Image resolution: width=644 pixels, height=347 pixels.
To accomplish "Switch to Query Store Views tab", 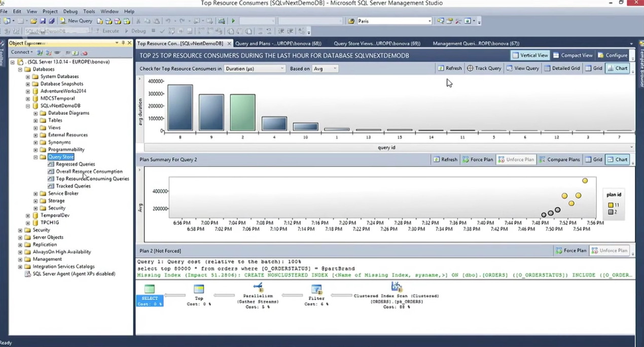I will click(377, 44).
